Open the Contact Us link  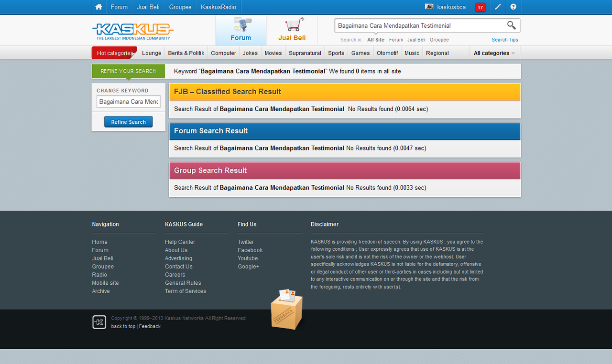pos(179,267)
